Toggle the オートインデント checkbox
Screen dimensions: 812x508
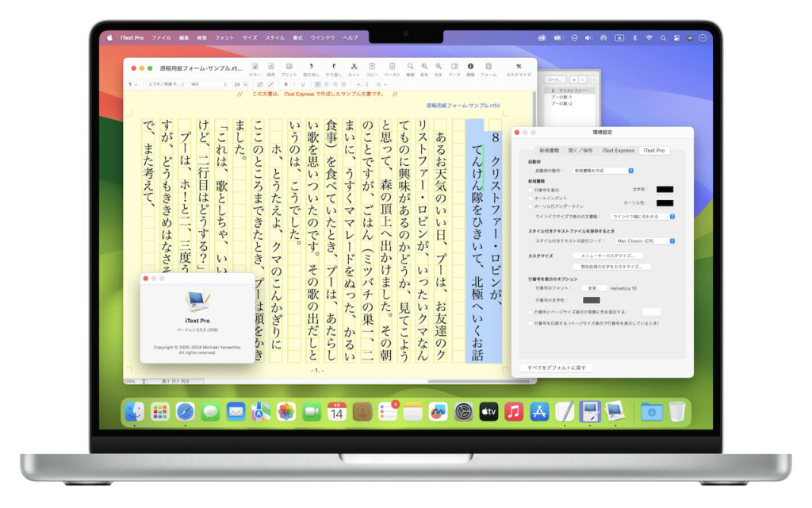pos(530,198)
